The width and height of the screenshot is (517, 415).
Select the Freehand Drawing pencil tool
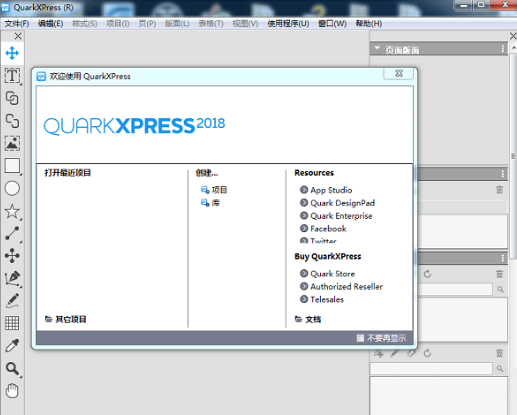[12, 301]
